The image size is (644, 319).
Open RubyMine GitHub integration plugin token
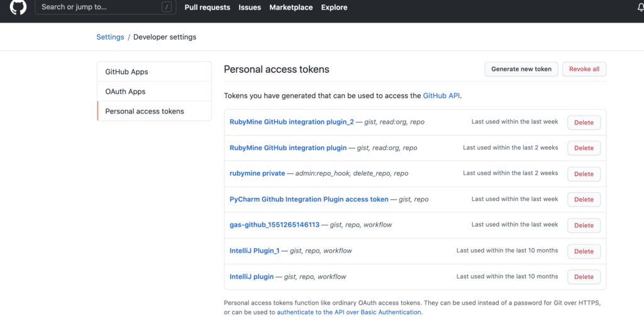click(288, 148)
